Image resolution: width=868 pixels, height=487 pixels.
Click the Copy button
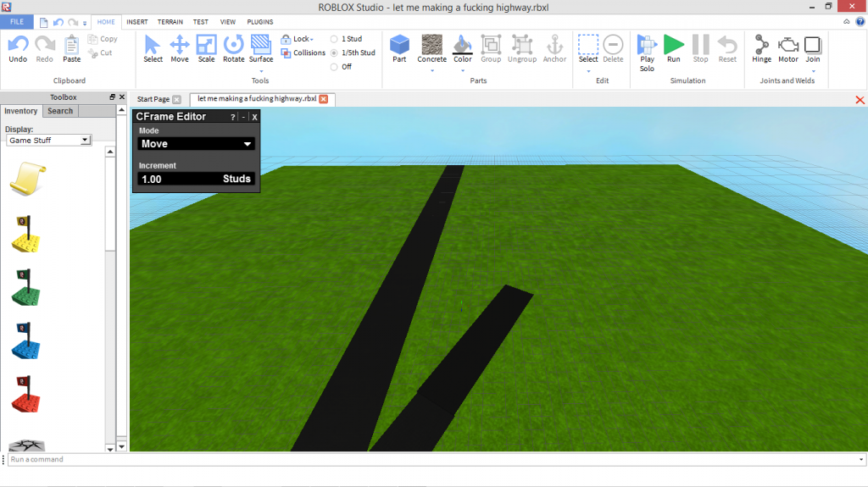tap(103, 39)
